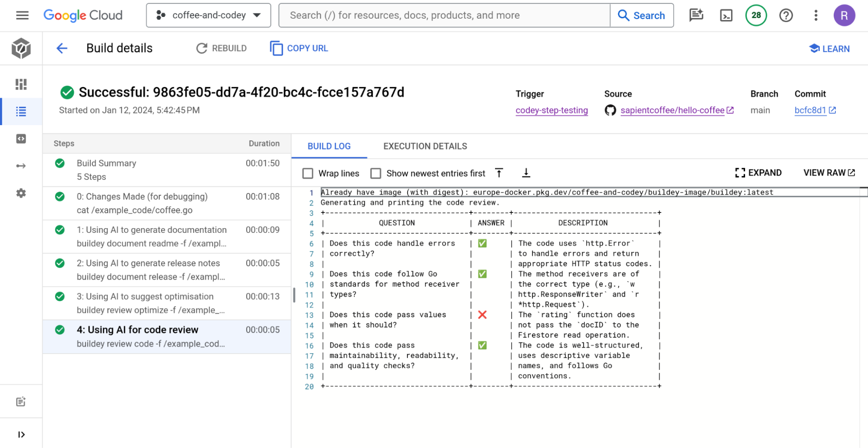The image size is (868, 448).
Task: Open commit bcfc8d1 in GitHub
Action: click(x=811, y=110)
